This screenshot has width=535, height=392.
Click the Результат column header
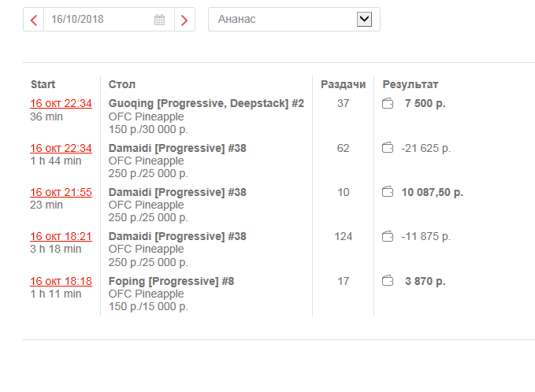(410, 84)
